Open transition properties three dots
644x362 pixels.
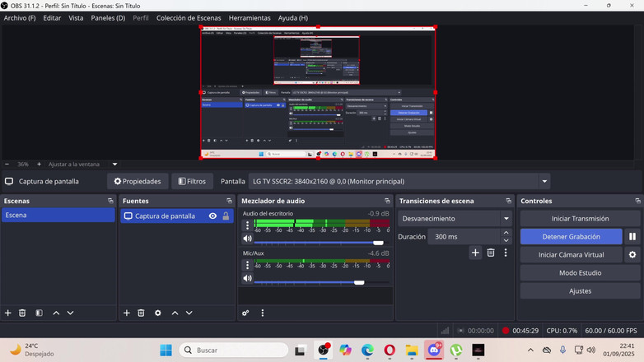[506, 253]
